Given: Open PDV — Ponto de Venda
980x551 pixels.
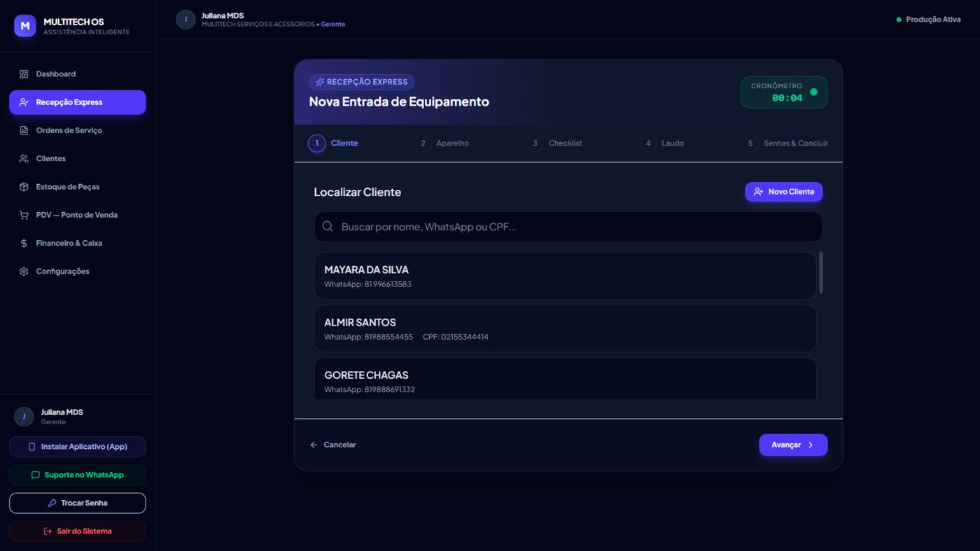Looking at the screenshot, I should click(x=78, y=215).
